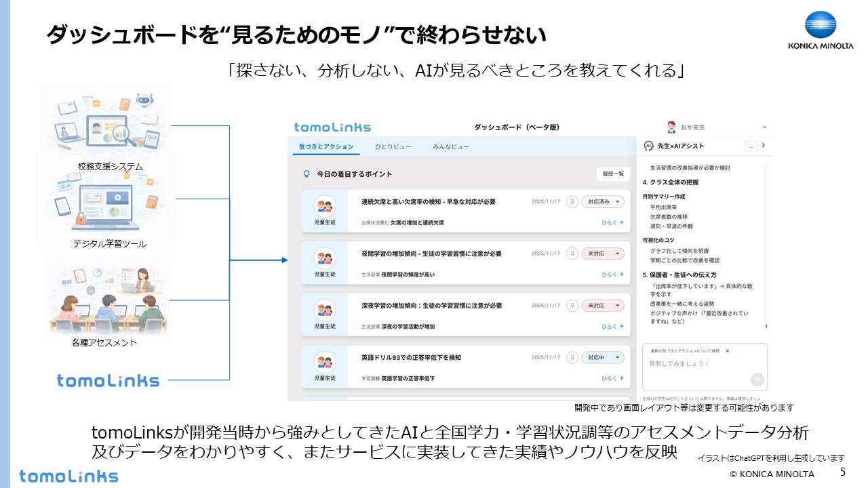The image size is (868, 488).
Task: Click the 深夜学習の増加傾向 card title
Action: coord(431,305)
